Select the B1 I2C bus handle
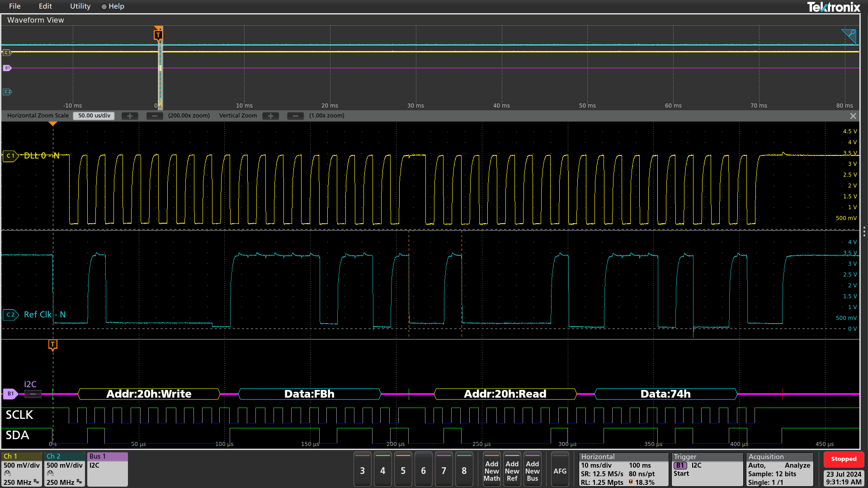 coord(10,394)
